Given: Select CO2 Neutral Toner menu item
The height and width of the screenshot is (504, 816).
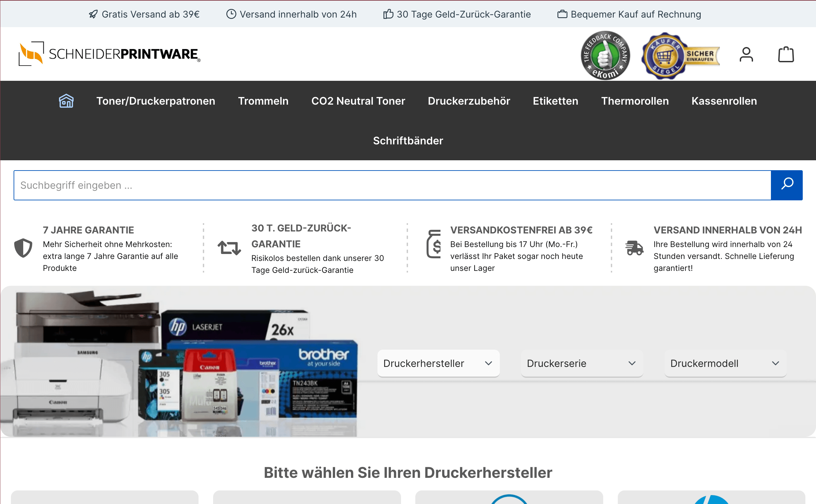Looking at the screenshot, I should [x=358, y=101].
